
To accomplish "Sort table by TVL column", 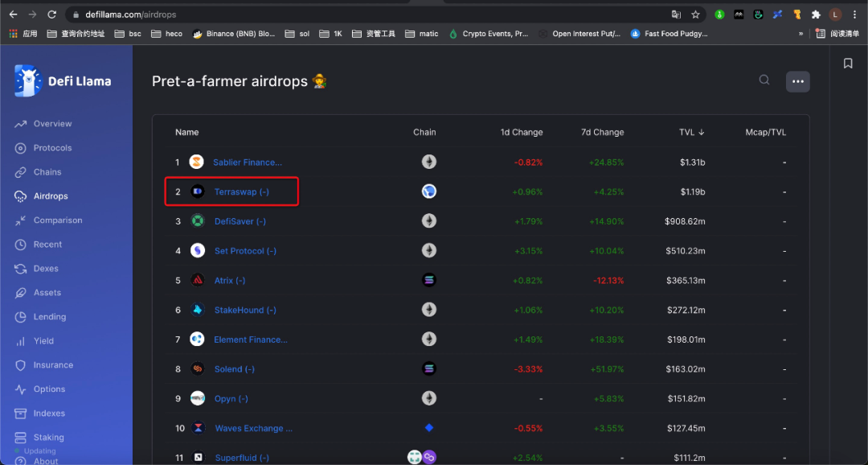I will tap(691, 132).
